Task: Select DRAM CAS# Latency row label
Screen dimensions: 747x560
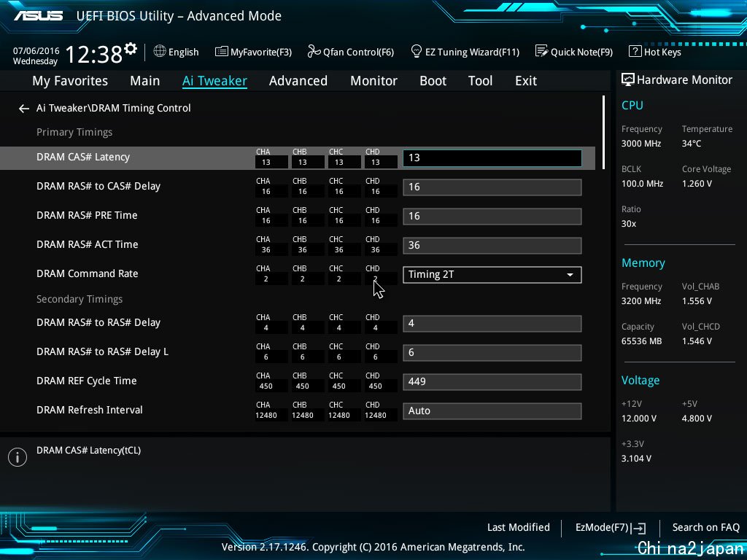Action: pos(83,157)
